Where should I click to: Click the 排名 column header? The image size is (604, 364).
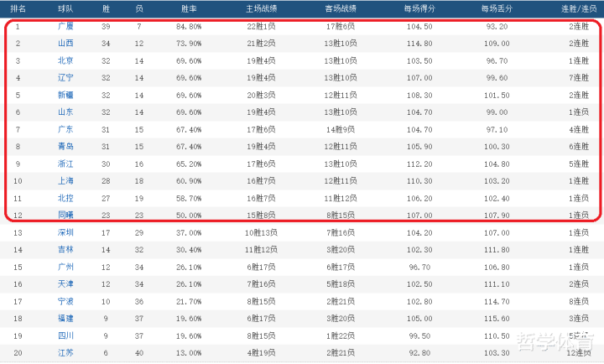[18, 9]
